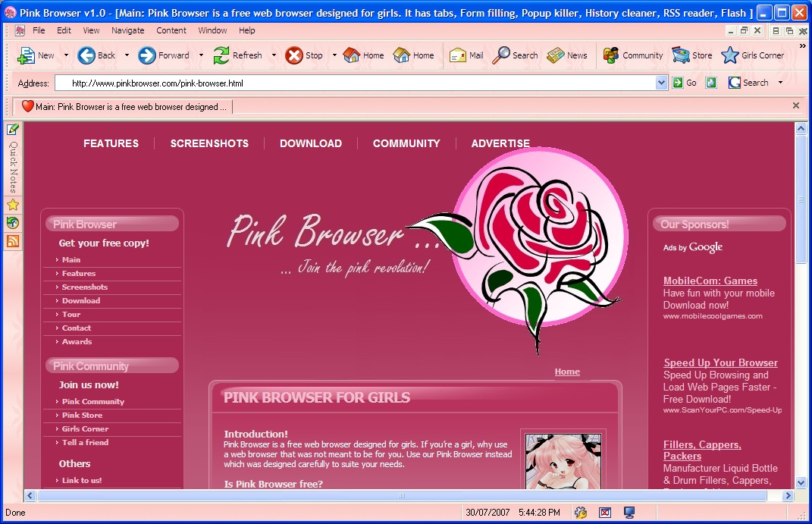Open Store shopping cart button
The height and width of the screenshot is (524, 812).
tap(692, 55)
